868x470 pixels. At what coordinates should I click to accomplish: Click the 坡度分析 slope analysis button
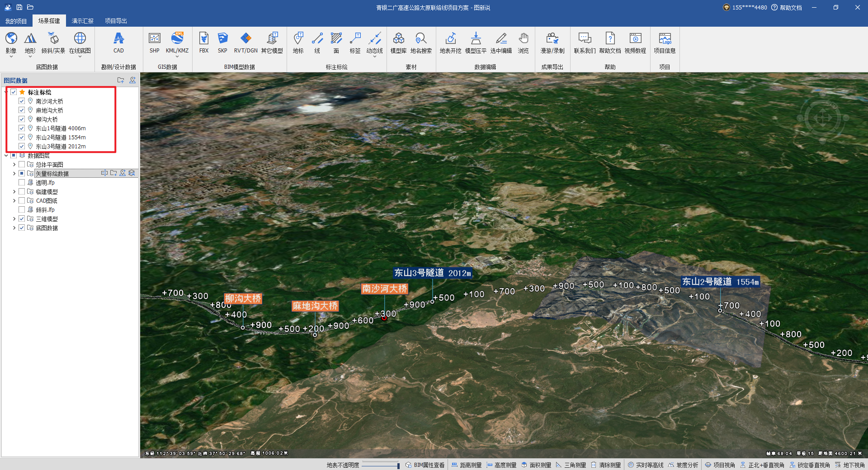683,465
